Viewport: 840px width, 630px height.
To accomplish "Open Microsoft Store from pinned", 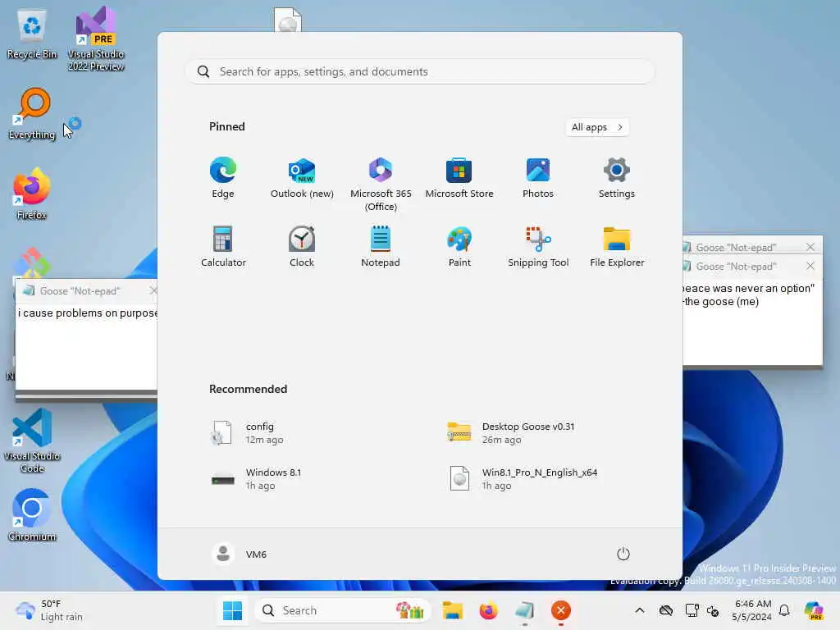I will click(459, 178).
